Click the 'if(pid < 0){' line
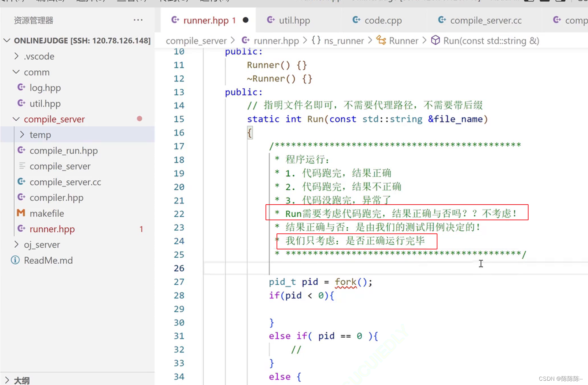This screenshot has width=588, height=385. (x=302, y=295)
